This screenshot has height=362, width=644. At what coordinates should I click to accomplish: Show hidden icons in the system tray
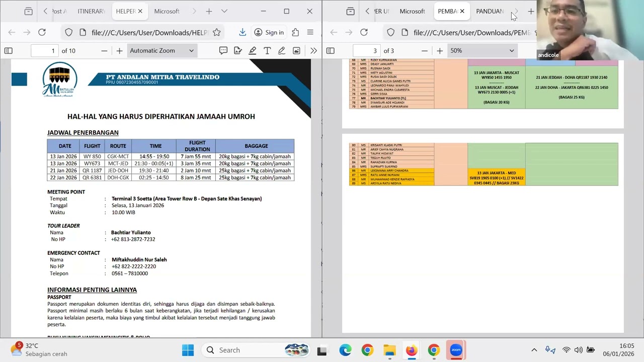click(x=534, y=350)
